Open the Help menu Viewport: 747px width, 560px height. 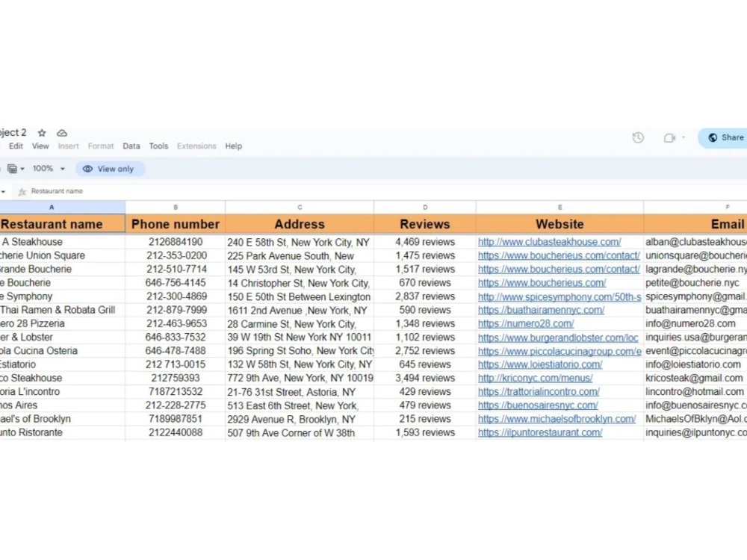tap(233, 146)
